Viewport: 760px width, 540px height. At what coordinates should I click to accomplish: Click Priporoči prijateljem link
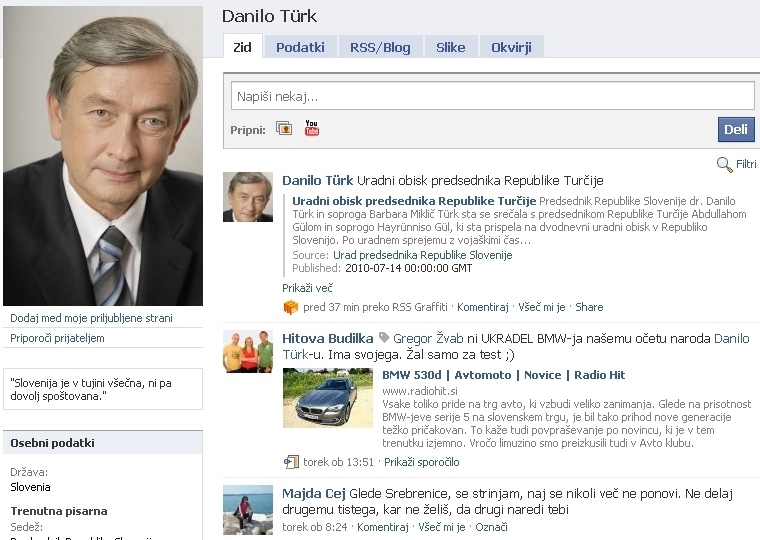pyautogui.click(x=57, y=338)
